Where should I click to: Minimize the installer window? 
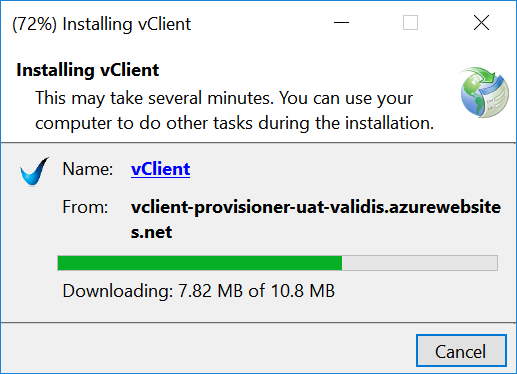[341, 23]
